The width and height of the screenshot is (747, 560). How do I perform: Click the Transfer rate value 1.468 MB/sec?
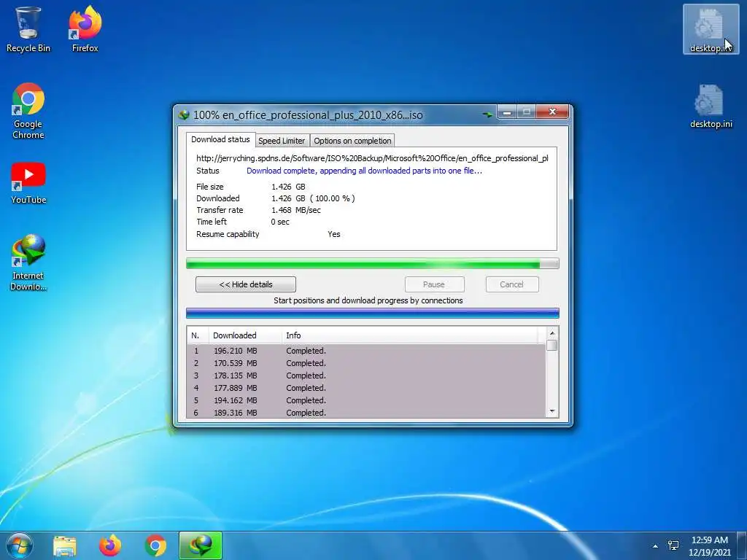coord(296,210)
